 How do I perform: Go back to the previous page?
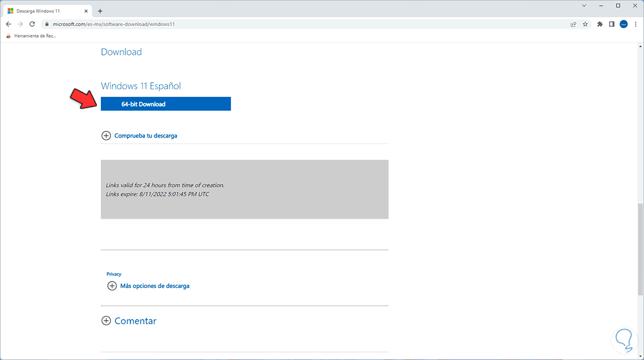pyautogui.click(x=8, y=24)
